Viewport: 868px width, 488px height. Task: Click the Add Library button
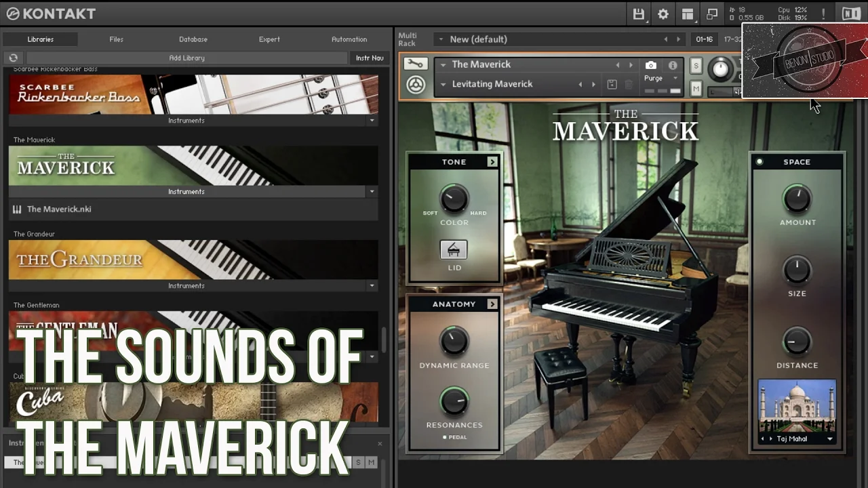186,58
